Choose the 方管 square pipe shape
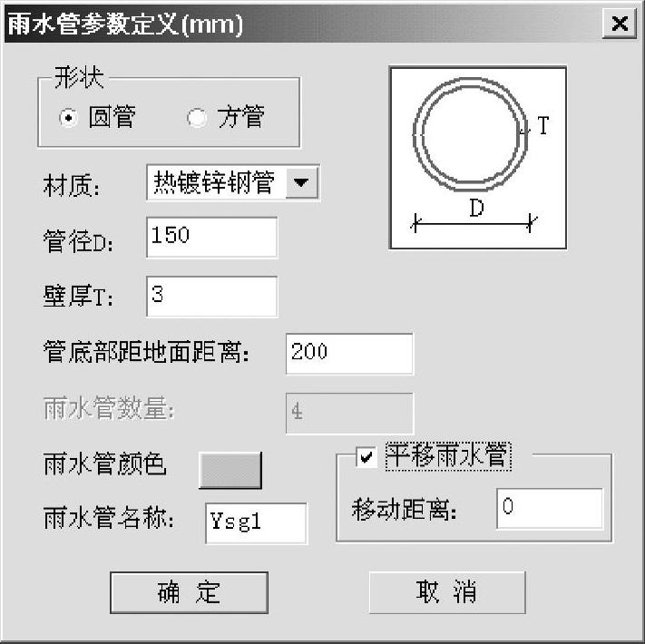Viewport: 645px width, 644px height. pyautogui.click(x=197, y=118)
